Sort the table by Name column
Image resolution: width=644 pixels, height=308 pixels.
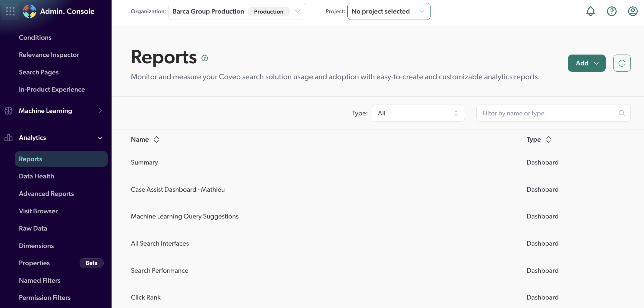click(156, 140)
